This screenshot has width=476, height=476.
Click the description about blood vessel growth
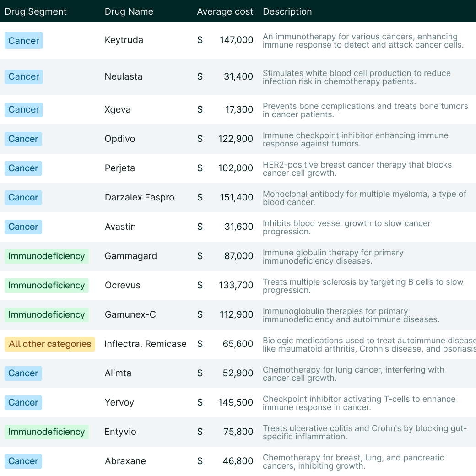[x=346, y=227]
